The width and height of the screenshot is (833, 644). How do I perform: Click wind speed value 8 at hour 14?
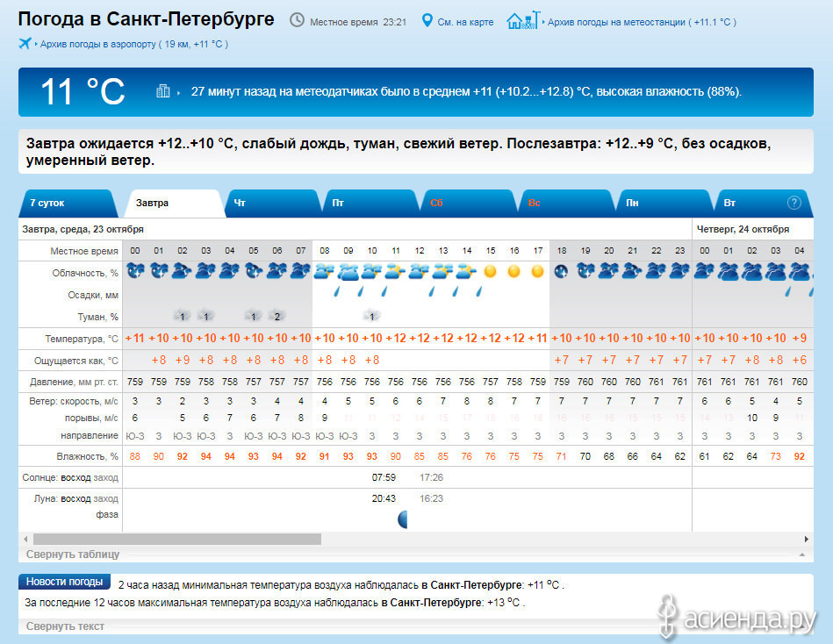[466, 401]
